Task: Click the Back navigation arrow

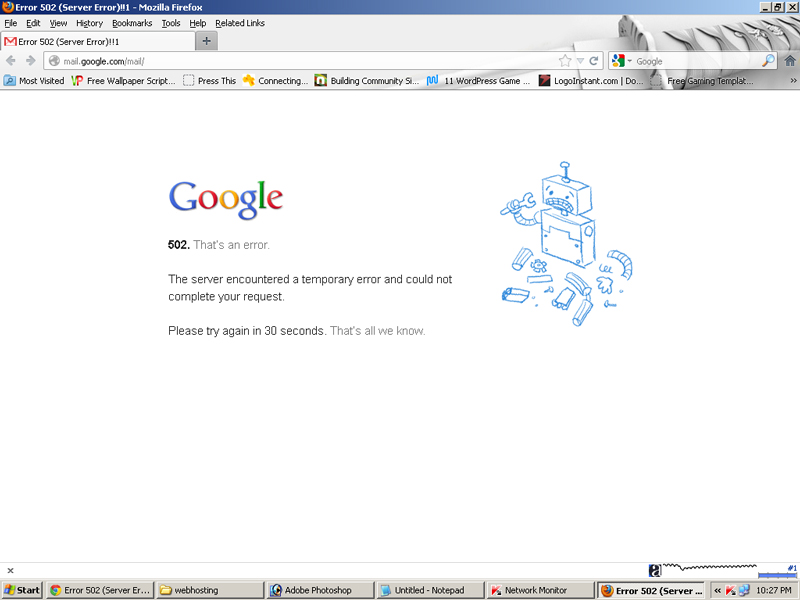Action: click(11, 61)
